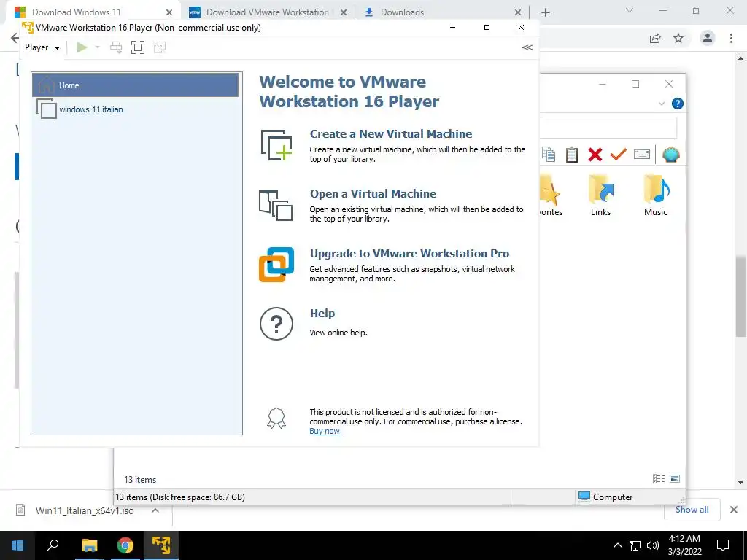Viewport: 747px width, 560px height.
Task: Click the VMware Workstation Pro upgrade icon
Action: pyautogui.click(x=276, y=265)
